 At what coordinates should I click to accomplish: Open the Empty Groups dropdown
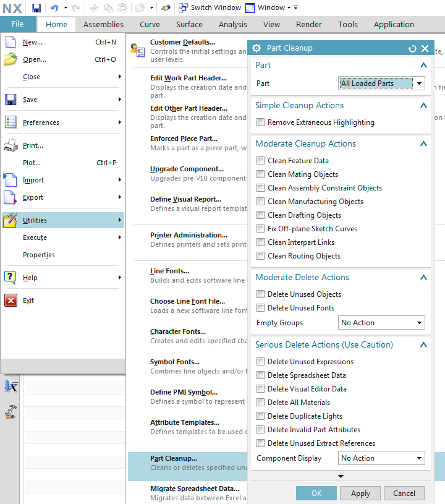pyautogui.click(x=381, y=322)
